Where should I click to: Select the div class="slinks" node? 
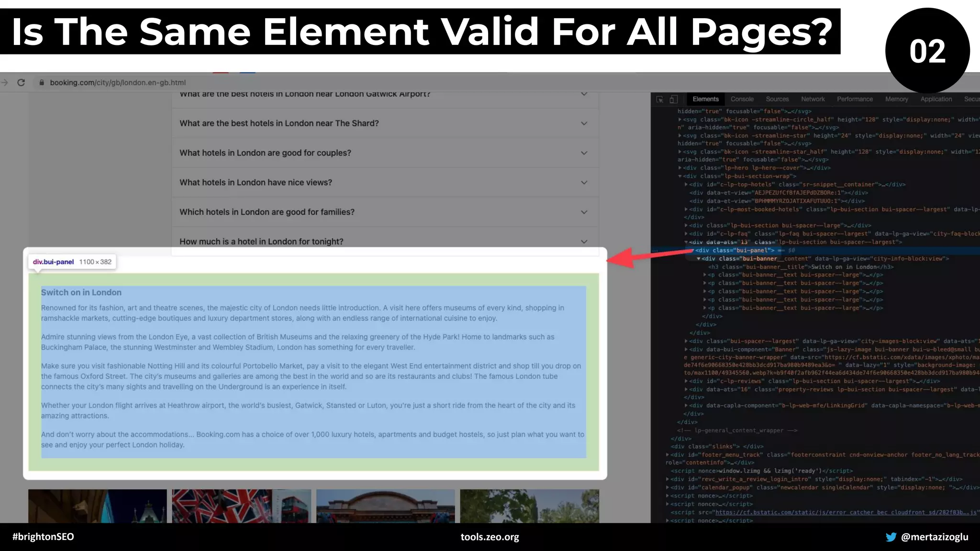click(x=717, y=446)
